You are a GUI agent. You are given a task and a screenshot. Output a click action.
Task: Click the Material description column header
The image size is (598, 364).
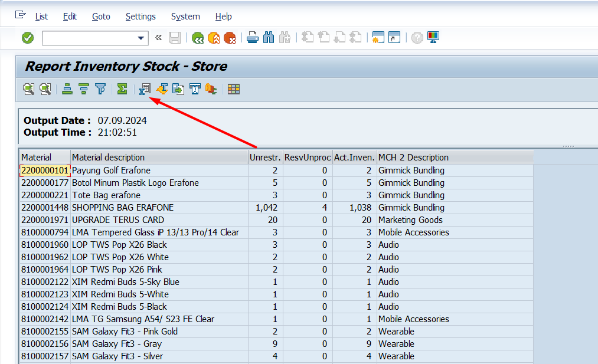pyautogui.click(x=108, y=158)
